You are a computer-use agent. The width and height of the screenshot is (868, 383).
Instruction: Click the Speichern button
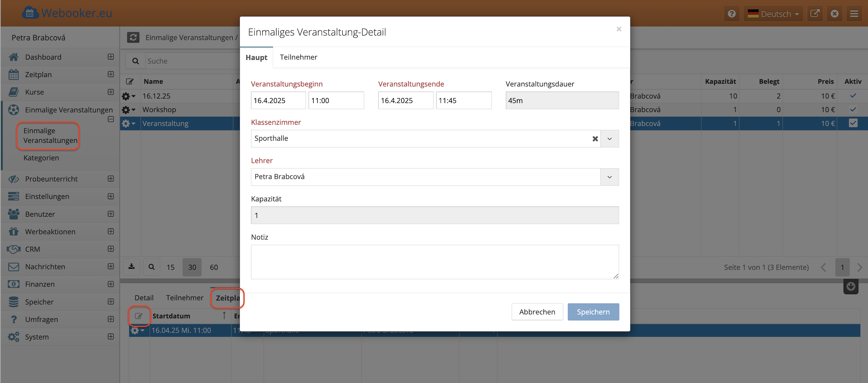[x=593, y=312]
